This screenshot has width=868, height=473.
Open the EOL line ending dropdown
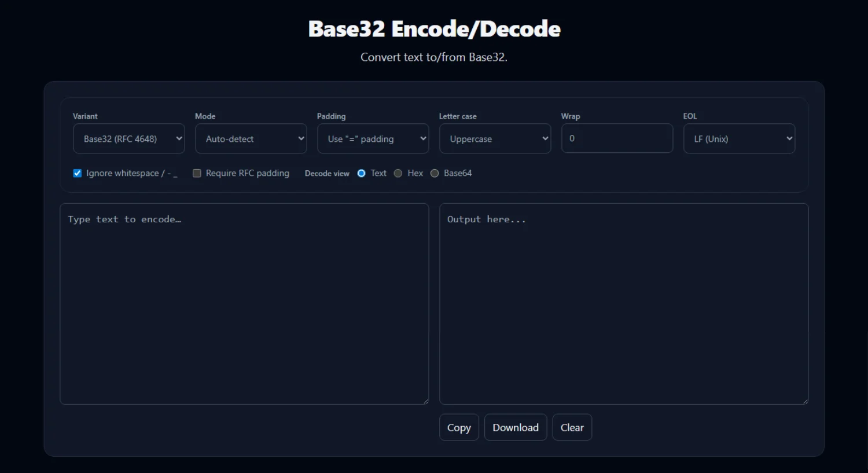tap(739, 139)
